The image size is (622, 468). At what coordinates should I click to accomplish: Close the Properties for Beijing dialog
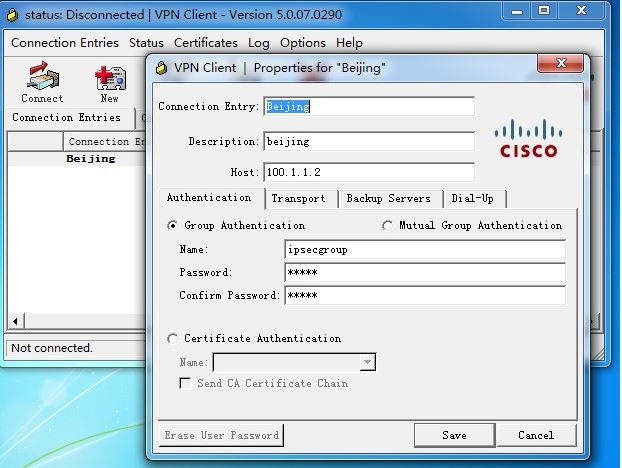coord(561,63)
